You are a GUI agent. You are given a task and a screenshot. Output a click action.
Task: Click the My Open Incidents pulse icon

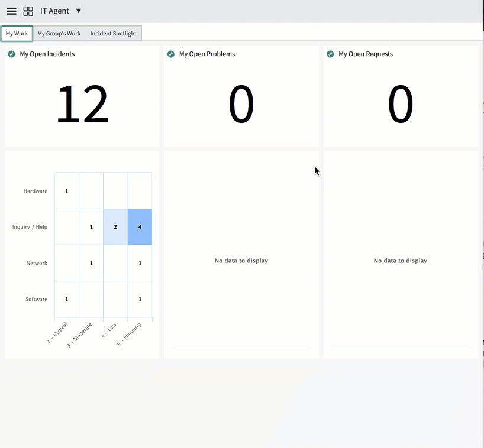(11, 54)
